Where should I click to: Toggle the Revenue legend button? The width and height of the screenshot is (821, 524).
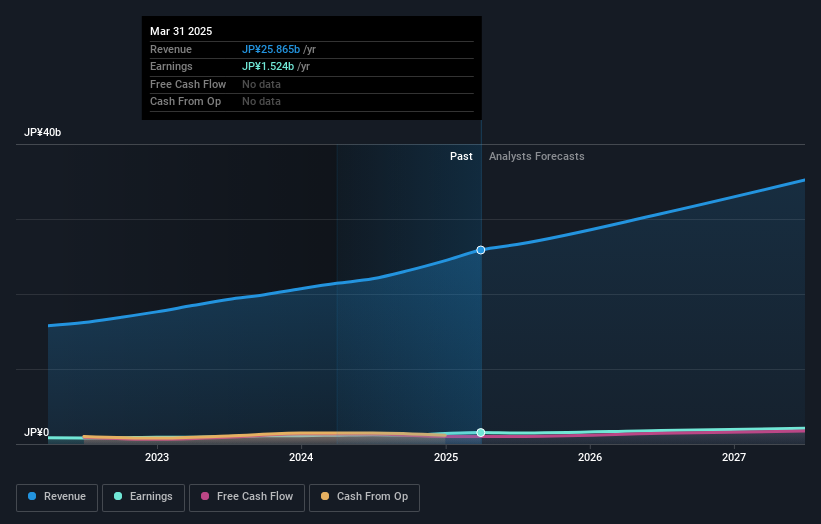(57, 497)
